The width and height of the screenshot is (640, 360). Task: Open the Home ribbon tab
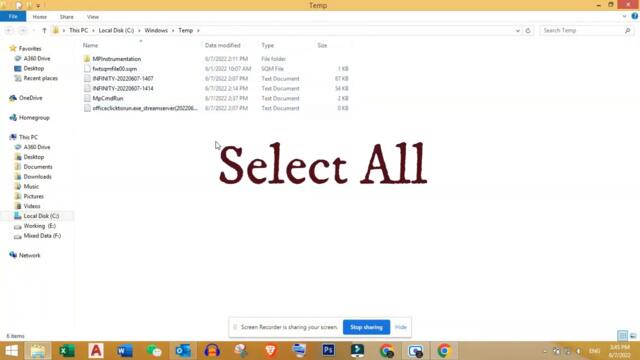pos(40,17)
